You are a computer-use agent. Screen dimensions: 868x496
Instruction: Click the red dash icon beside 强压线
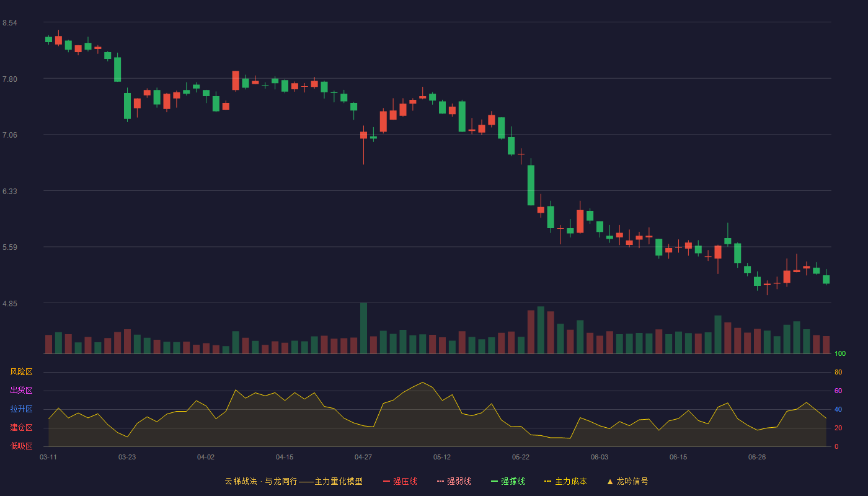386,481
